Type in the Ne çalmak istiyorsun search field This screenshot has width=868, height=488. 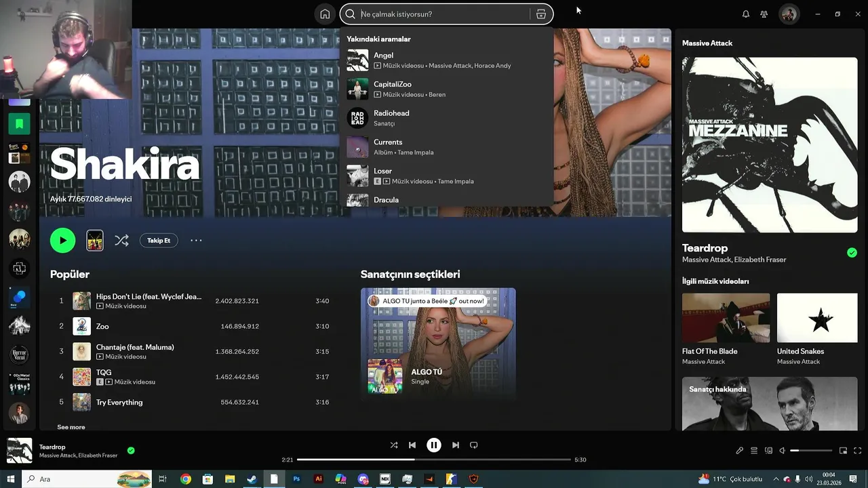[444, 14]
